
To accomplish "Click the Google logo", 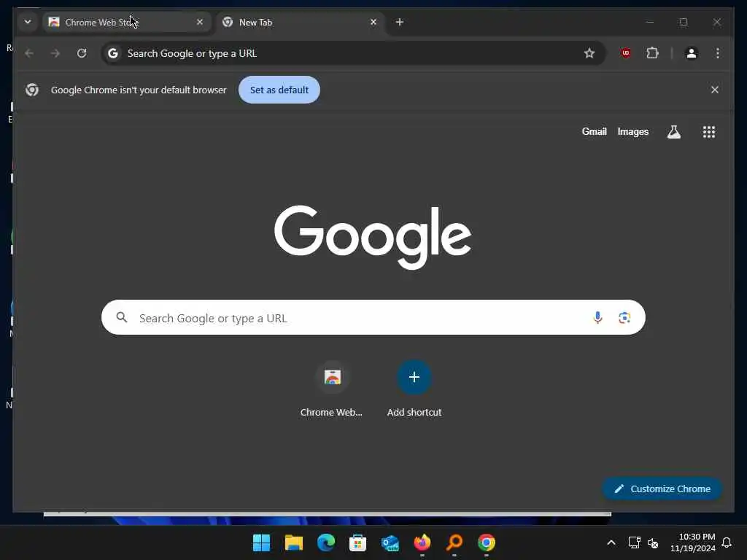I will pos(373,237).
